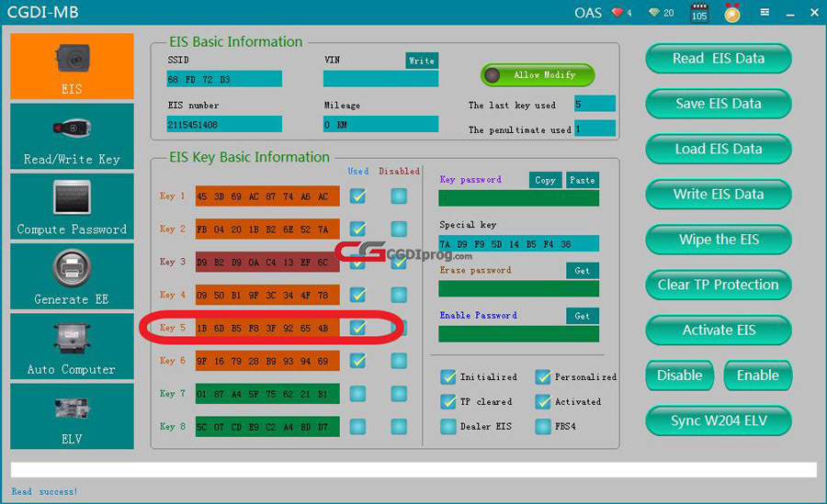Select the Key 5 hex data field
The height and width of the screenshot is (504, 827).
click(267, 328)
